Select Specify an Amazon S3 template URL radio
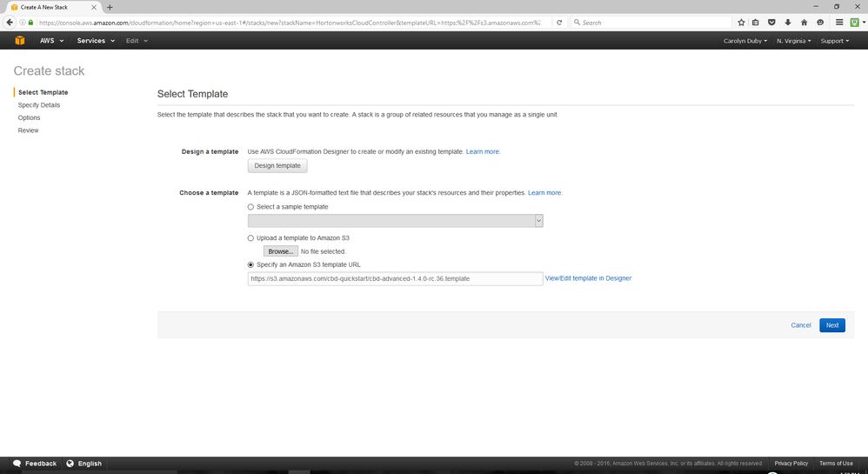This screenshot has width=868, height=474. click(250, 265)
